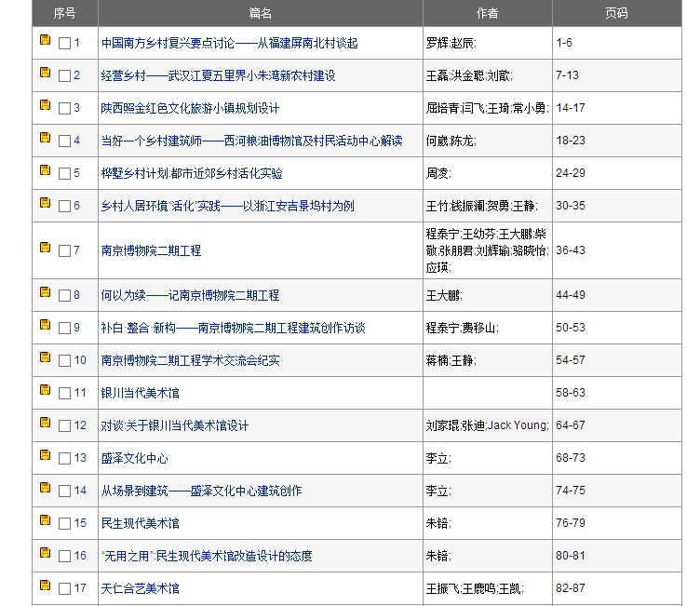
Task: Open article 桦墅乡村计划:都市近郊乡村活化实验
Action: 192,174
